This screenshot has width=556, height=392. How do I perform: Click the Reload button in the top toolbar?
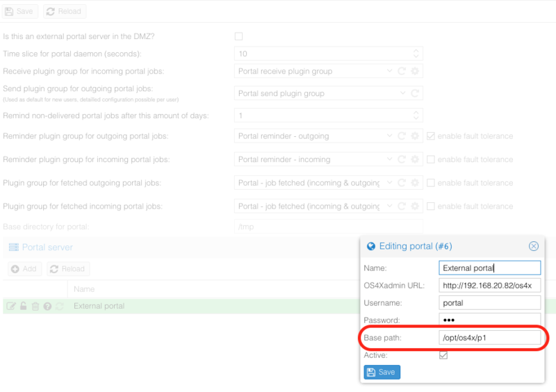tap(64, 11)
